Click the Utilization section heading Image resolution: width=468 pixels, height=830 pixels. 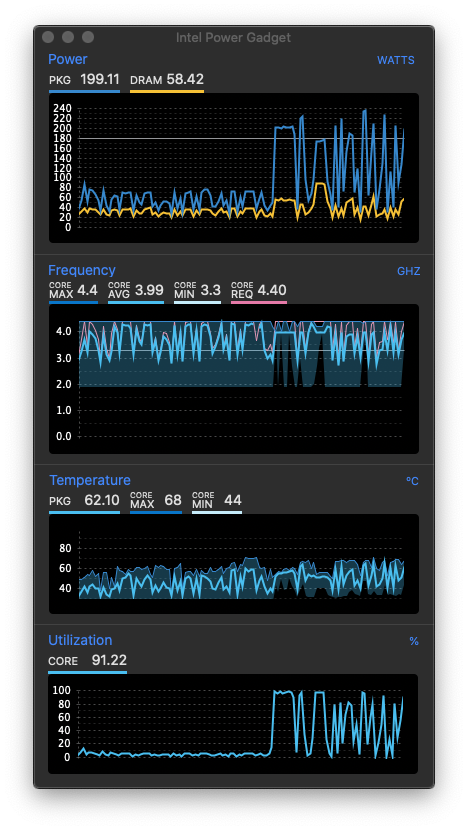(80, 640)
